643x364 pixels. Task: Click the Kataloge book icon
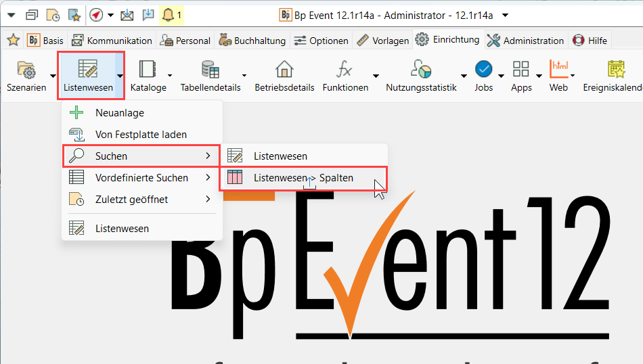148,70
